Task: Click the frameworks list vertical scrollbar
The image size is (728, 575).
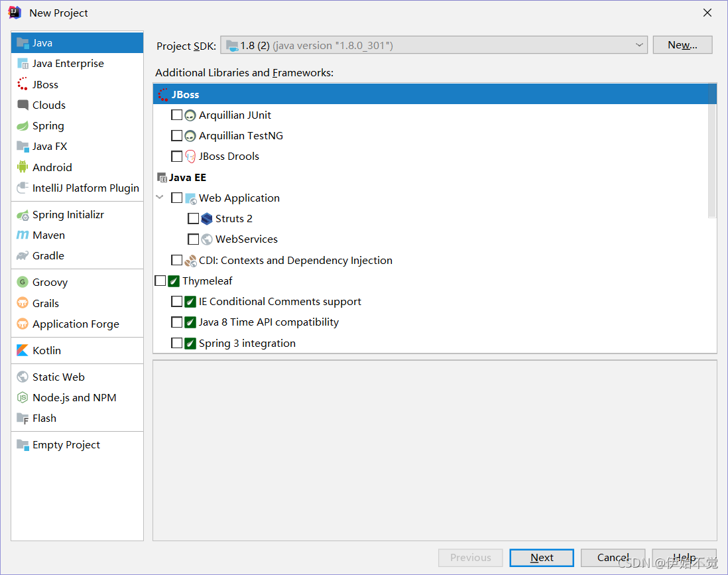Action: pyautogui.click(x=712, y=151)
